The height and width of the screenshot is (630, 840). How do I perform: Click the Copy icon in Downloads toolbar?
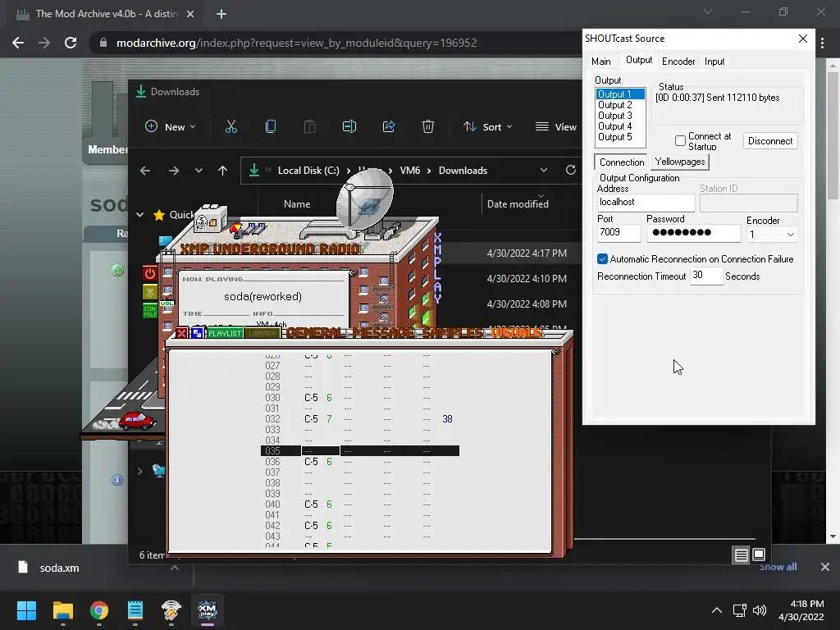271,126
